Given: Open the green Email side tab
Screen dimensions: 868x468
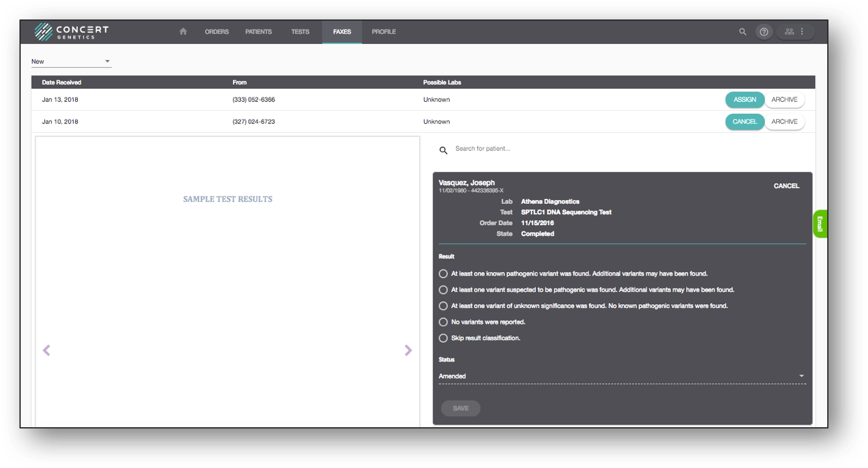Looking at the screenshot, I should tap(819, 224).
